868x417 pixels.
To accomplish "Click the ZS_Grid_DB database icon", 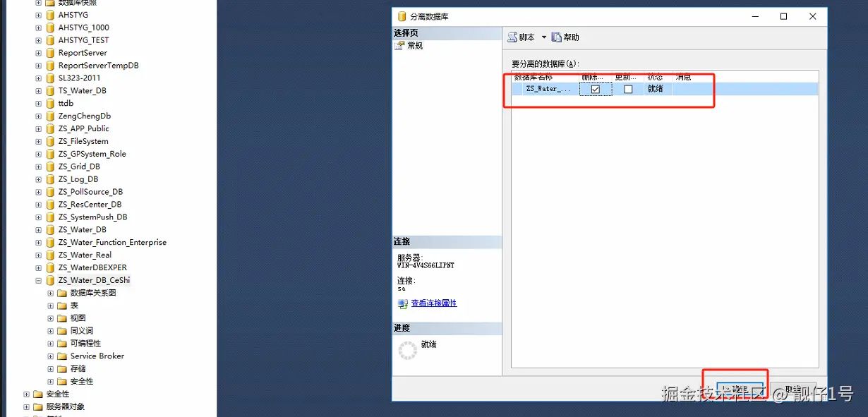I will click(x=50, y=167).
